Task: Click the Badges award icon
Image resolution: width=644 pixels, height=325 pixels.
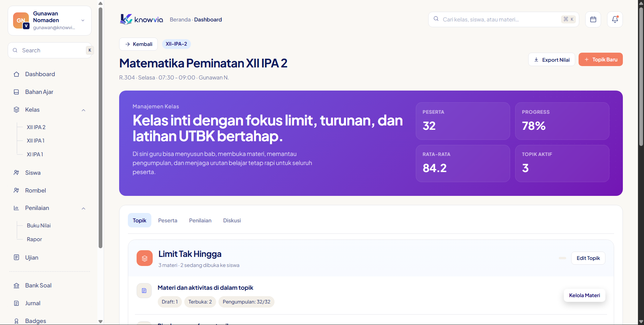Action: (x=16, y=321)
